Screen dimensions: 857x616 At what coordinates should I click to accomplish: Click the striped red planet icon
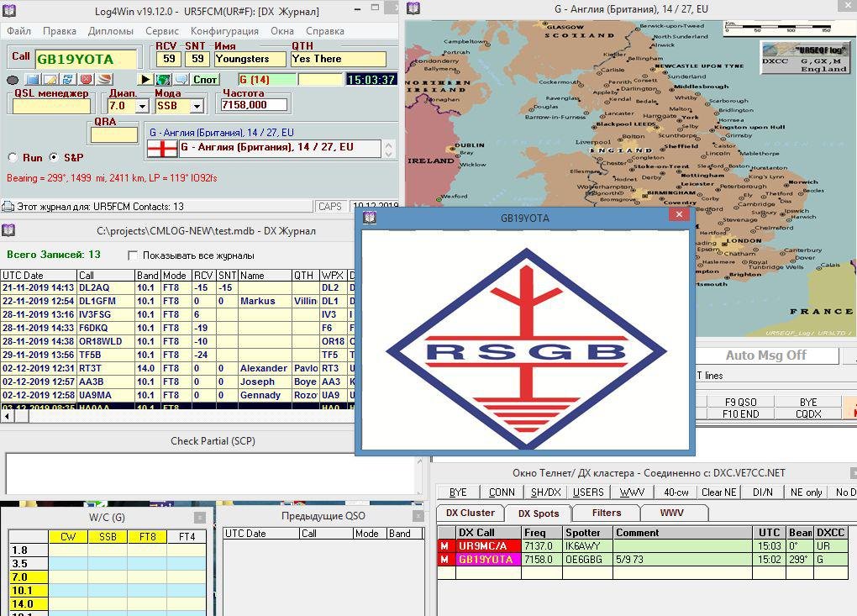pos(104,79)
